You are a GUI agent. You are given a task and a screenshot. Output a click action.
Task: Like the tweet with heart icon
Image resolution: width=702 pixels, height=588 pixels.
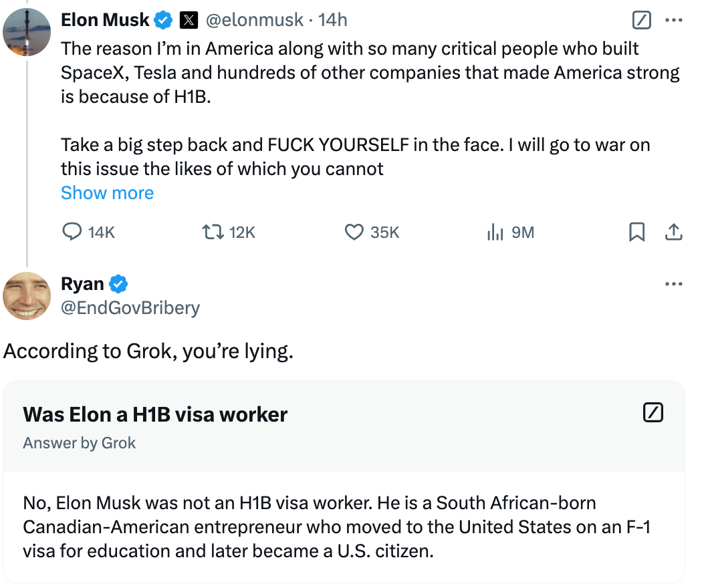pos(353,232)
